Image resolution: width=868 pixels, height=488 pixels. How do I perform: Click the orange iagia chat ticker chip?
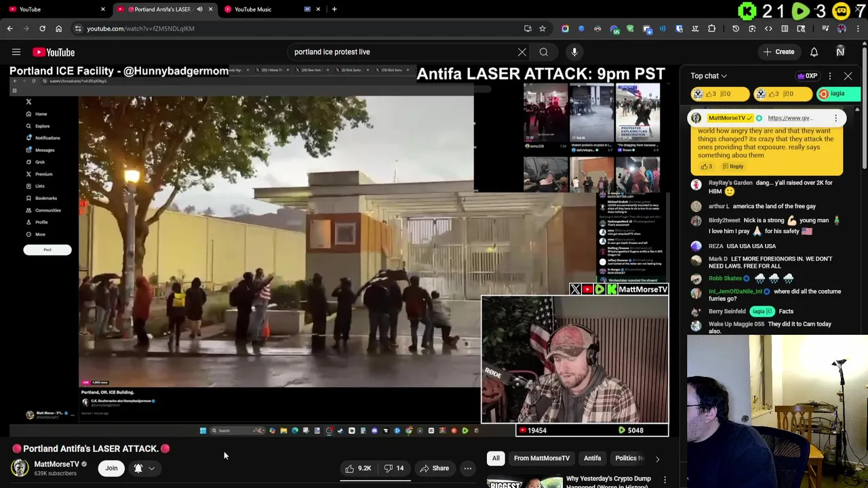coord(837,94)
